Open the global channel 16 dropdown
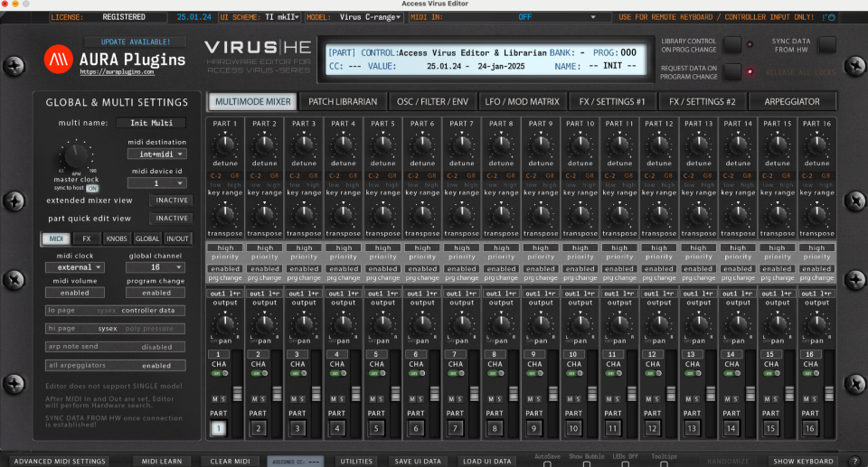868x467 pixels. (156, 267)
